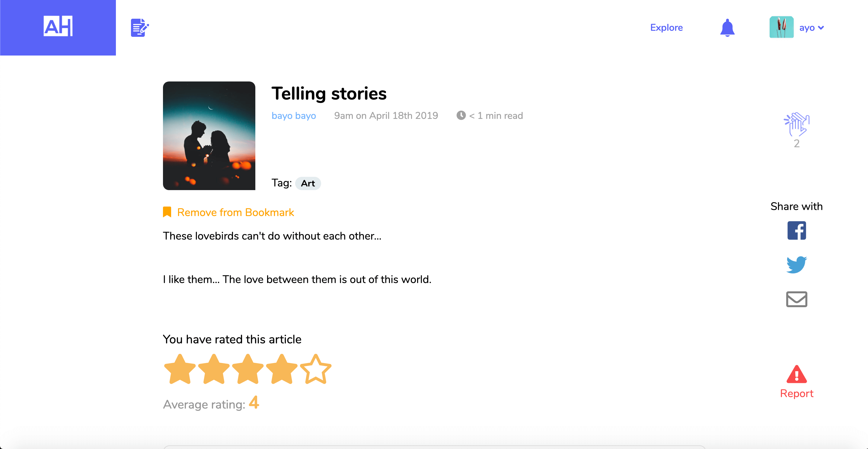Set rating to one star

tap(180, 369)
